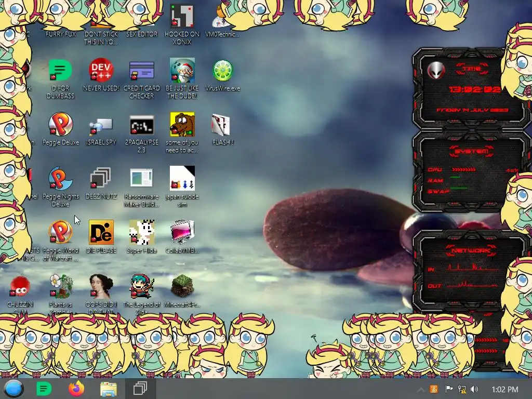
Task: Click the 13:02:02 time readout on the widget
Action: click(x=474, y=89)
